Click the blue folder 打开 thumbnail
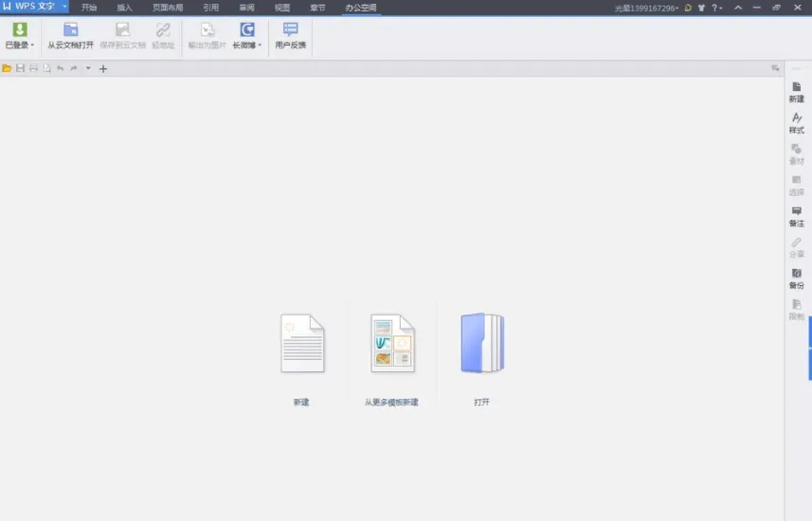Image resolution: width=812 pixels, height=521 pixels. click(482, 343)
